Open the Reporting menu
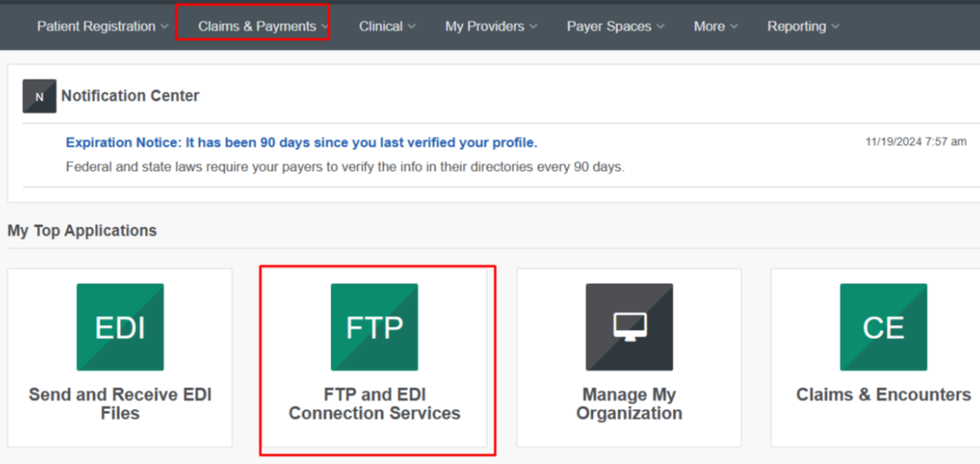 (x=803, y=27)
